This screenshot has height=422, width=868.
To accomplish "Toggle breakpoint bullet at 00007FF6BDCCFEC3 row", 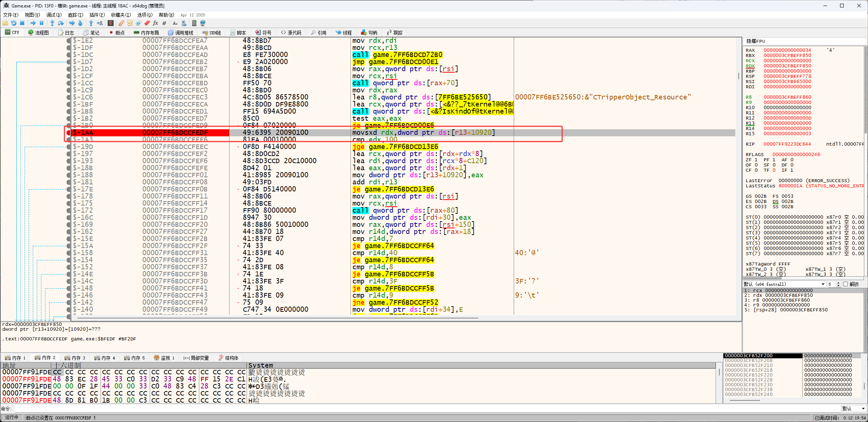I will (x=68, y=97).
